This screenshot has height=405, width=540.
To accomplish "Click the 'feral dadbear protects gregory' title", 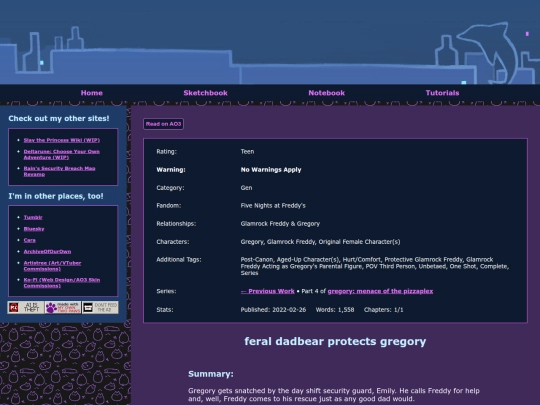I will [335, 341].
